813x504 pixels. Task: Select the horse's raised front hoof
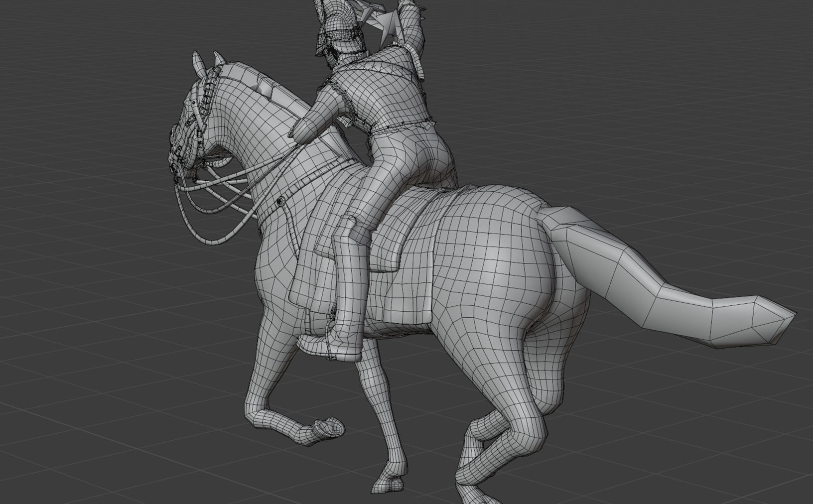330,428
